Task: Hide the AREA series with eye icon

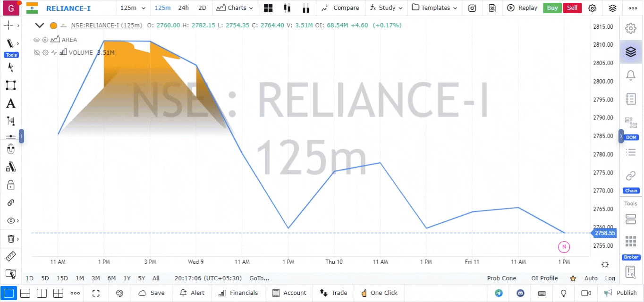Action: 36,40
